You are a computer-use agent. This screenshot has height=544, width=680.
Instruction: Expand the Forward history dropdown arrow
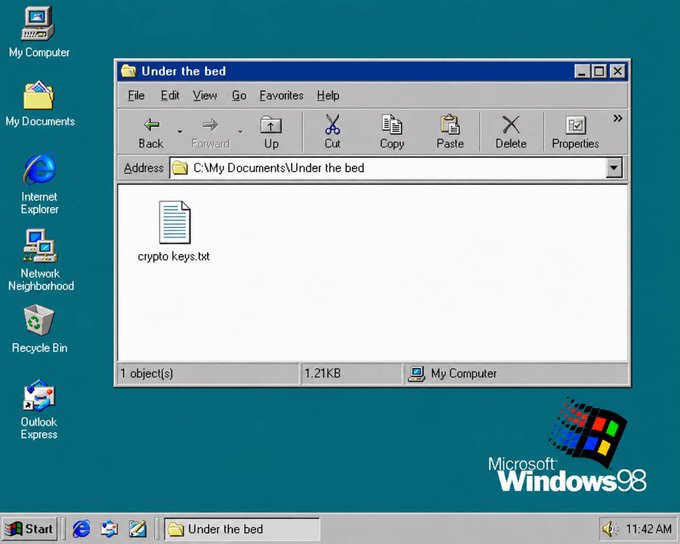click(x=240, y=131)
